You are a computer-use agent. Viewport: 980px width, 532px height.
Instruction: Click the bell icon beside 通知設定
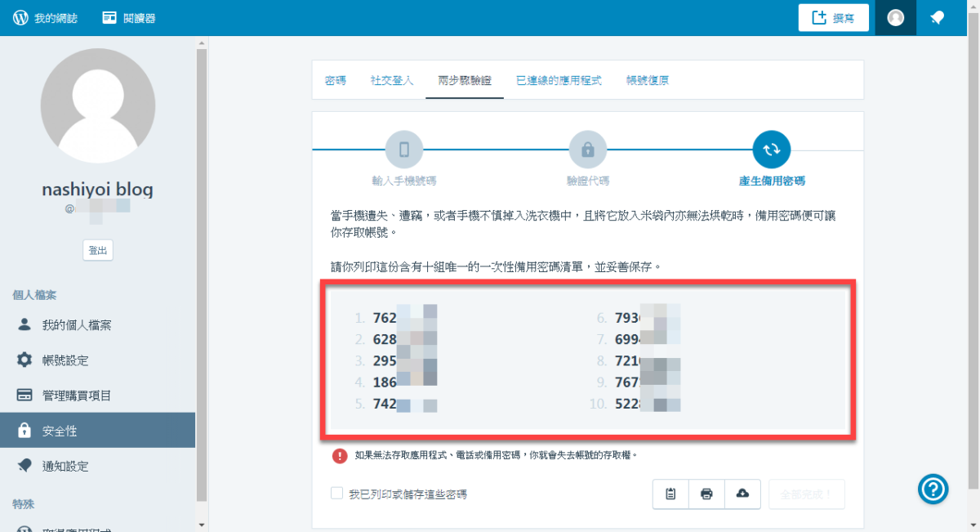tap(24, 466)
